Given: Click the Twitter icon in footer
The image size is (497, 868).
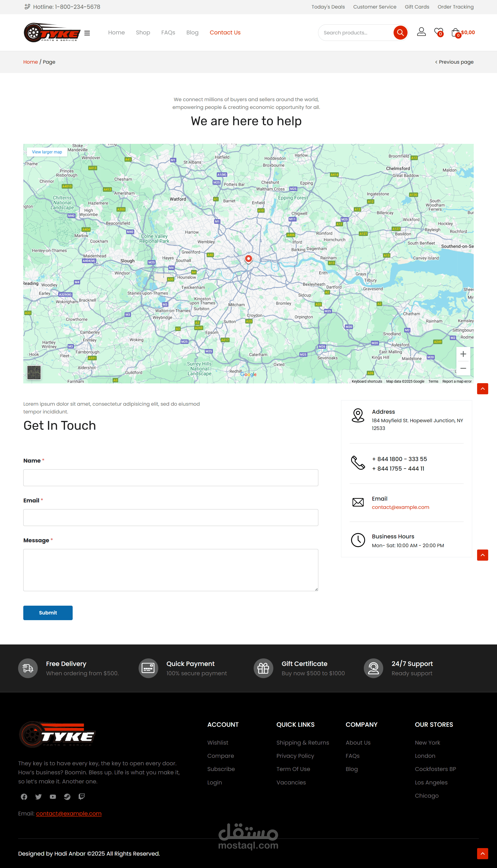Looking at the screenshot, I should [x=38, y=797].
